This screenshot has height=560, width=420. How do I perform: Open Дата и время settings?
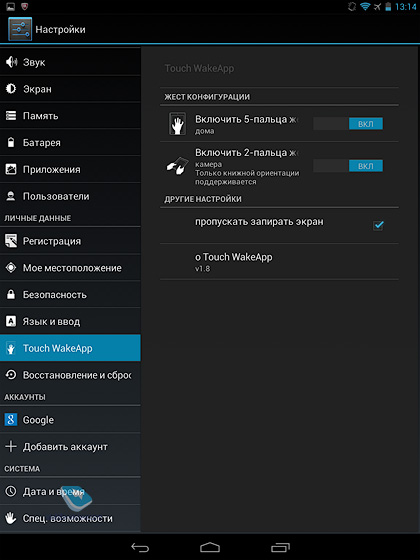click(70, 491)
